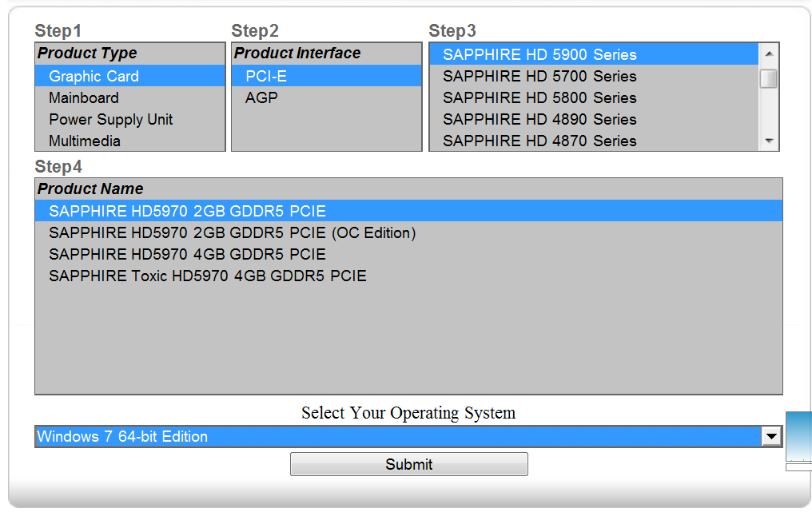Select PCI-E product interface
This screenshot has height=516, width=812.
[x=327, y=76]
